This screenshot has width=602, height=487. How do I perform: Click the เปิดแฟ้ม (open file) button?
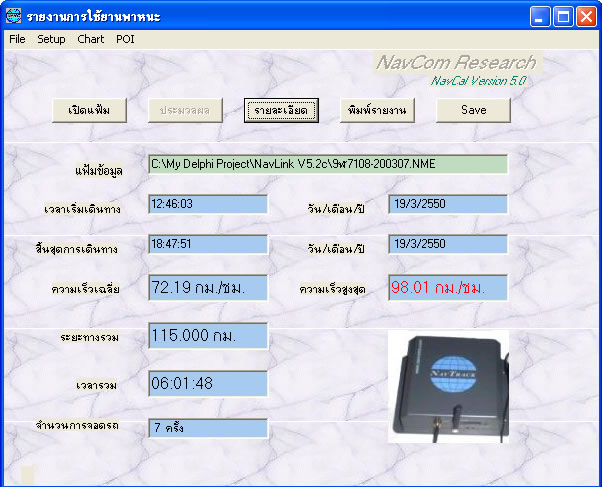(x=89, y=111)
